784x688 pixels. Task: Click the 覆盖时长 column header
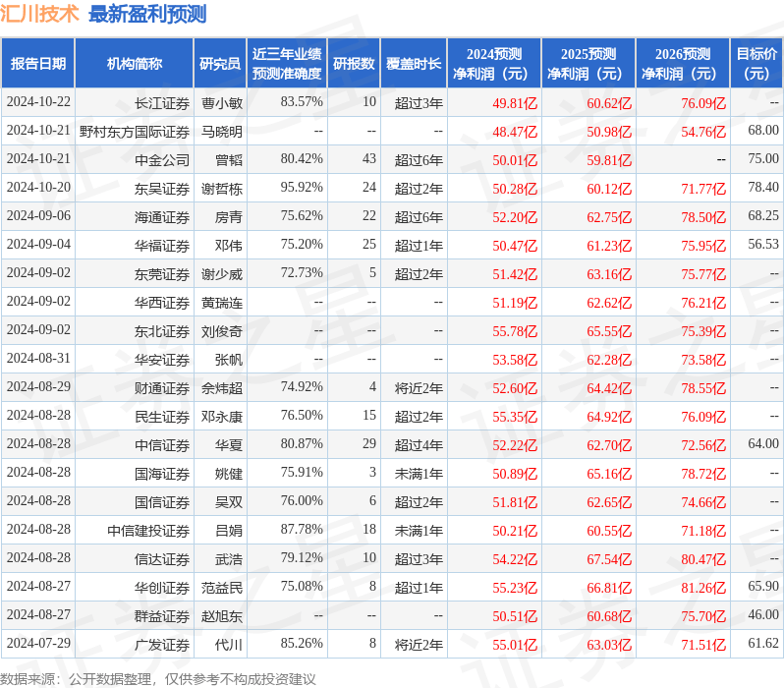pyautogui.click(x=414, y=64)
